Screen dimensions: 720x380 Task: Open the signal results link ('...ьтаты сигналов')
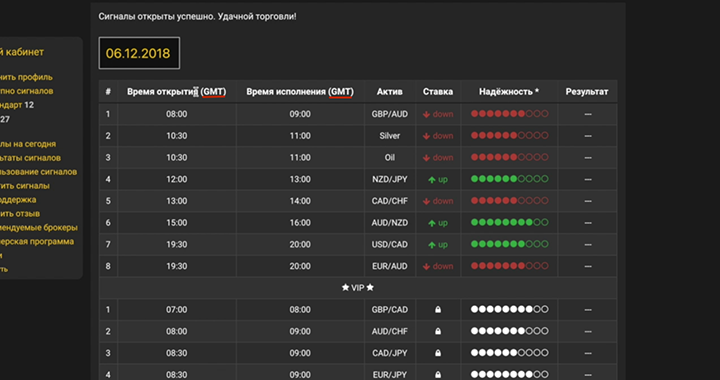[30, 158]
